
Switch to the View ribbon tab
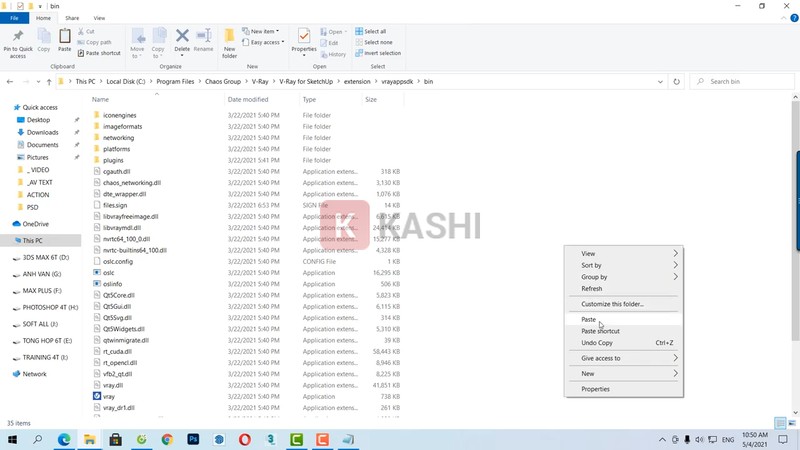pos(99,18)
